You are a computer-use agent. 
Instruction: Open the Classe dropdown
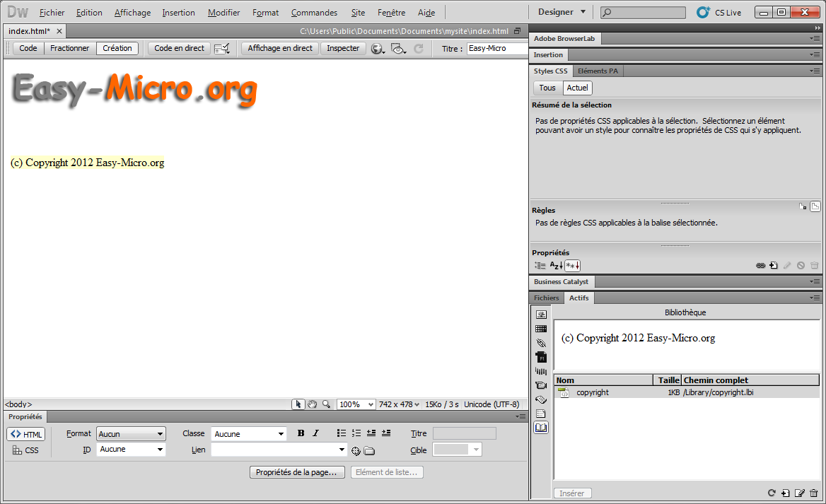(x=249, y=434)
